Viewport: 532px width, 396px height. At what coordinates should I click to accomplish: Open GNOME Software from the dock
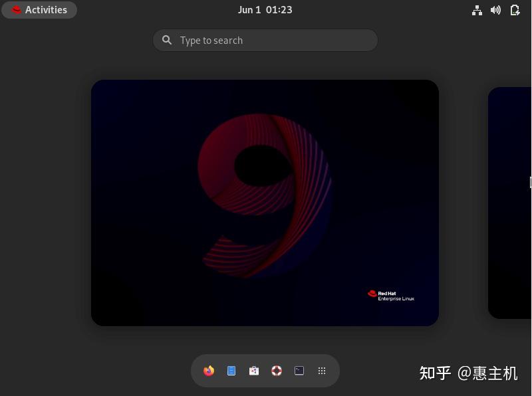[x=254, y=371]
